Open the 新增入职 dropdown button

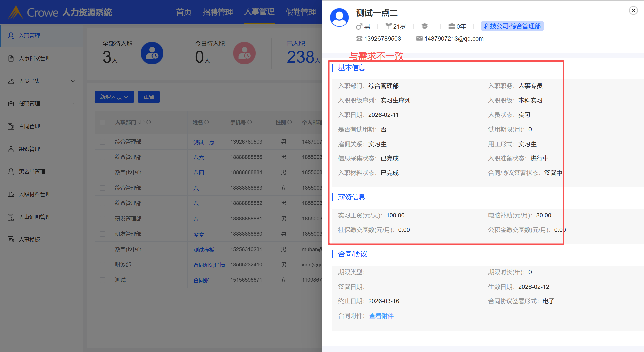coord(114,97)
